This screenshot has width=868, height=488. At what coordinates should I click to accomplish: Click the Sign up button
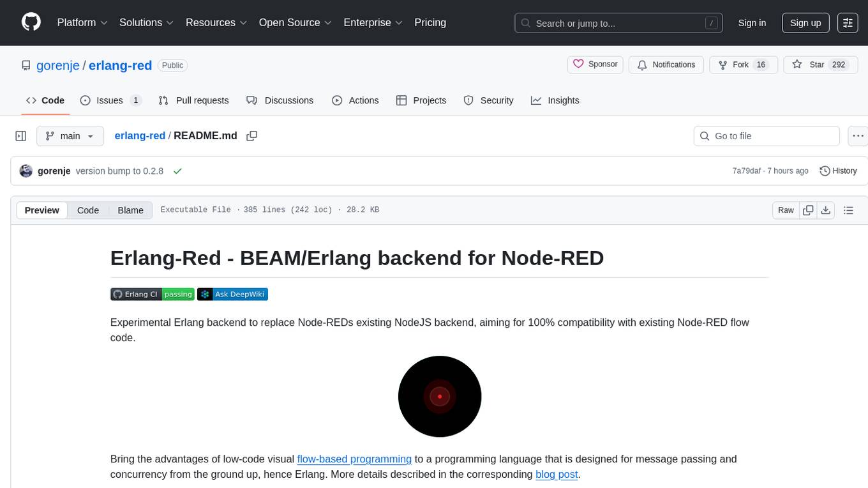tap(805, 23)
